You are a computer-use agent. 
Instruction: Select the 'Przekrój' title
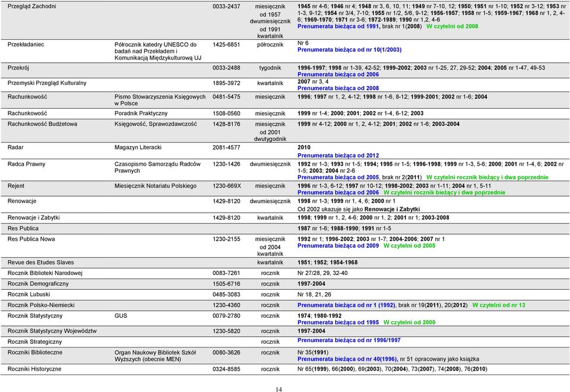coord(18,68)
